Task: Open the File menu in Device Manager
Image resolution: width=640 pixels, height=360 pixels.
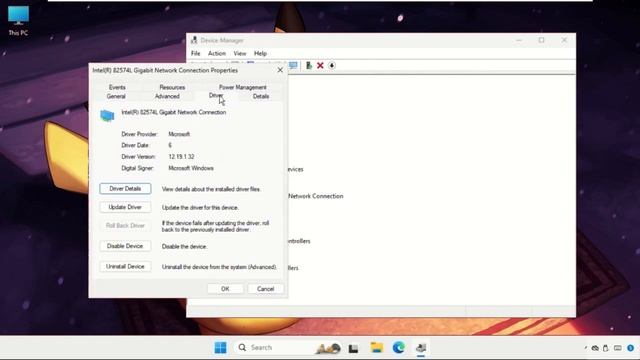Action: (x=196, y=53)
